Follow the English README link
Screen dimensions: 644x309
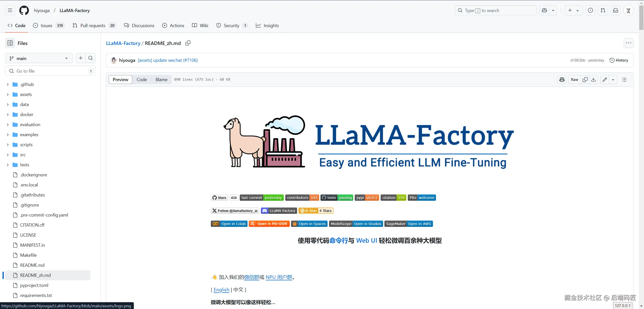(x=221, y=290)
